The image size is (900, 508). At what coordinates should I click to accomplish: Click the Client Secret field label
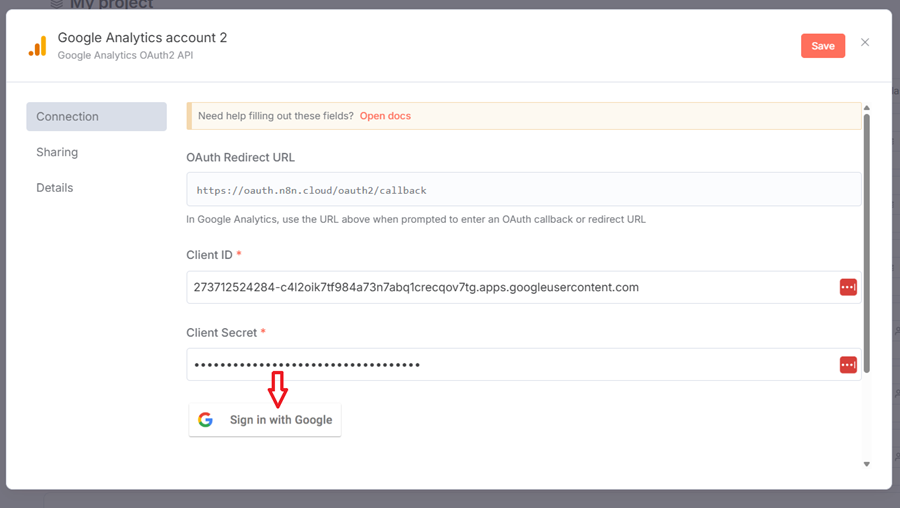point(222,333)
